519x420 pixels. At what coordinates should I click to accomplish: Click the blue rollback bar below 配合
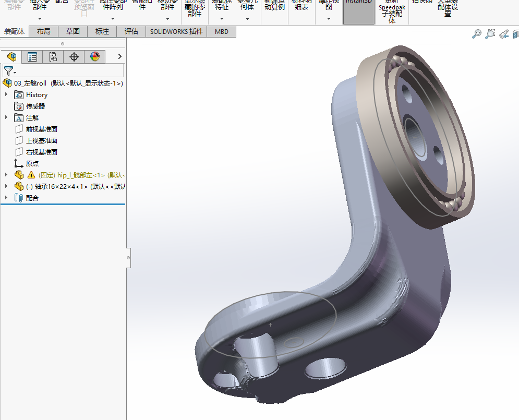63,204
